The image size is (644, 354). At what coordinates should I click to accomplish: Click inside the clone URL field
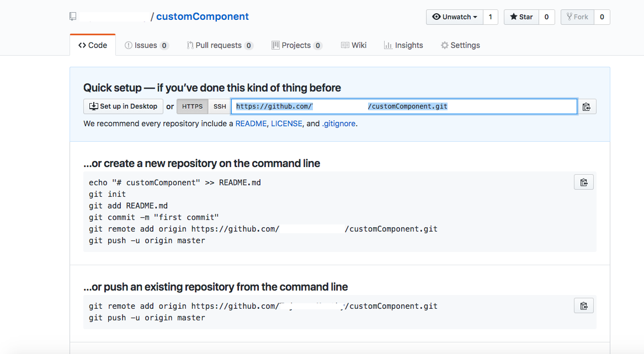coord(404,106)
